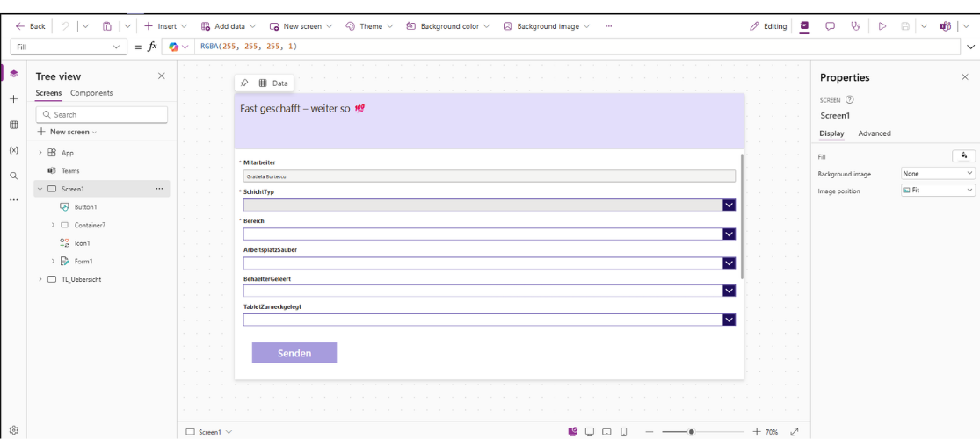Click the Senden button

point(294,353)
